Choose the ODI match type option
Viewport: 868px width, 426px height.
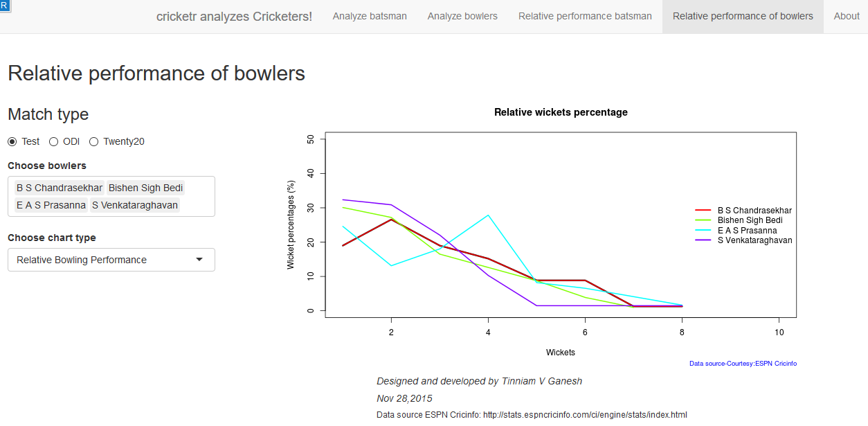click(54, 141)
